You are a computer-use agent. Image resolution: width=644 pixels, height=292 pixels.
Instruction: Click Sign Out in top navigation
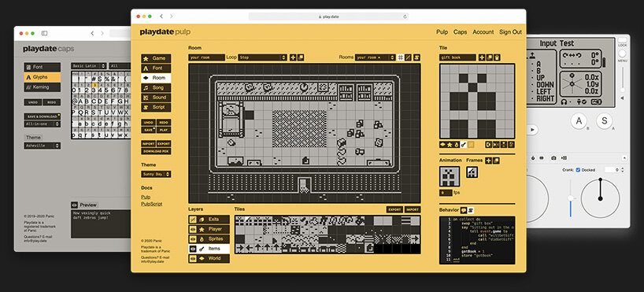tap(510, 32)
